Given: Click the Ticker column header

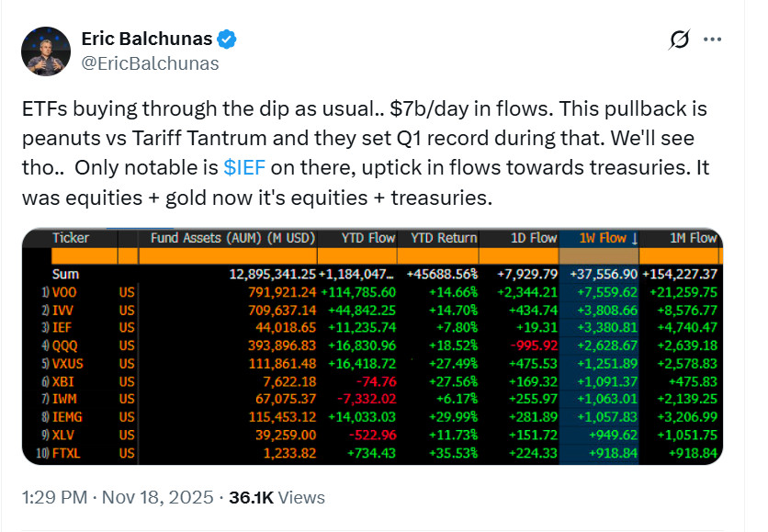Looking at the screenshot, I should coord(71,238).
